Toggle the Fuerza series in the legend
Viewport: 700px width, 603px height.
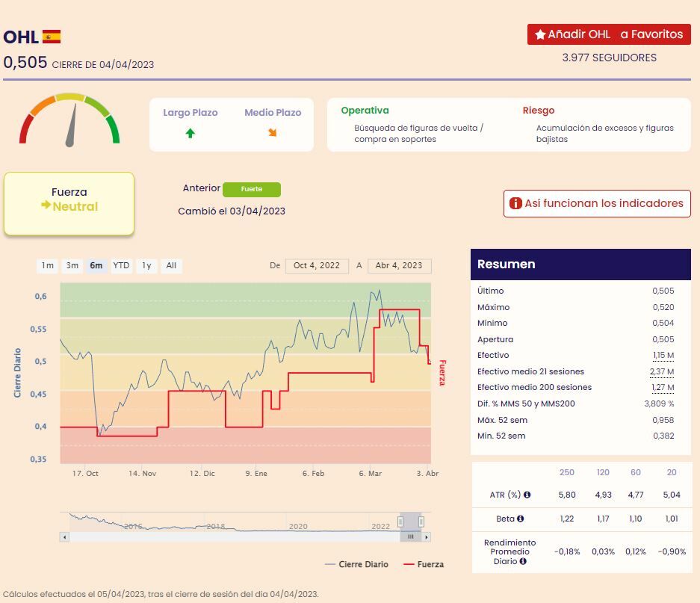(x=424, y=564)
